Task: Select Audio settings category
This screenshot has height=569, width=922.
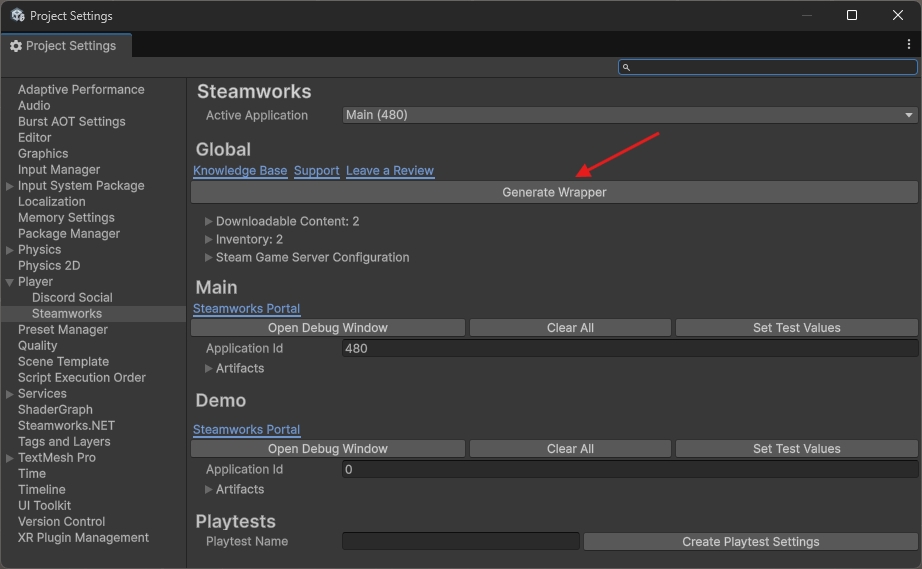Action: pyautogui.click(x=34, y=106)
